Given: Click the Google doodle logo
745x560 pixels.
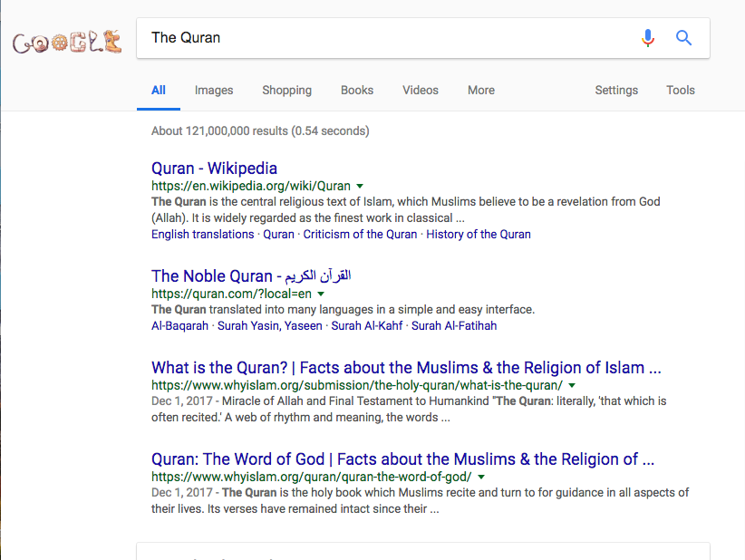Looking at the screenshot, I should 67,42.
